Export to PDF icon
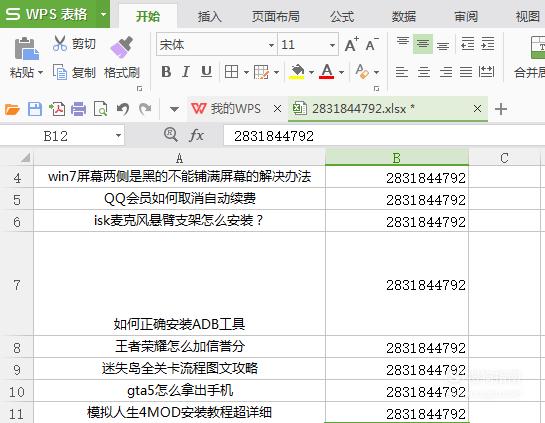 click(x=57, y=109)
